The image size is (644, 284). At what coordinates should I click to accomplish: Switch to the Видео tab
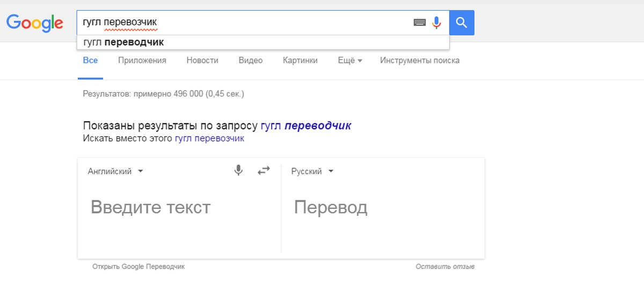tap(251, 61)
